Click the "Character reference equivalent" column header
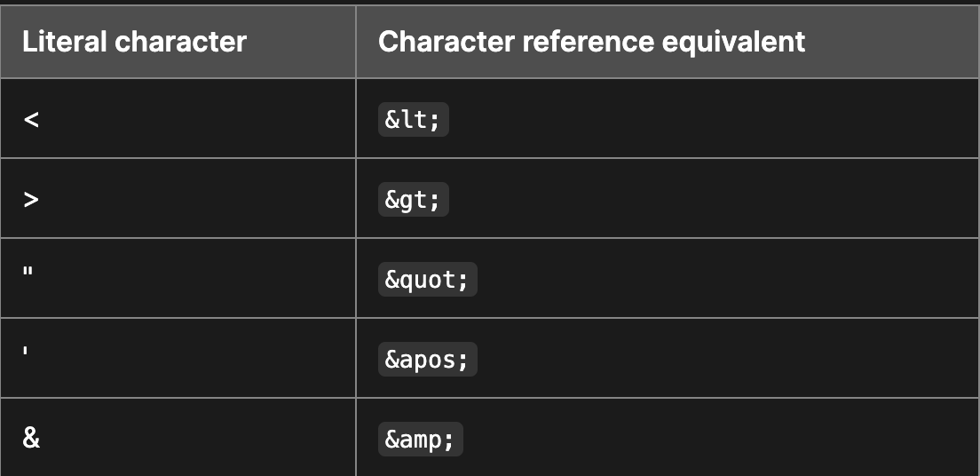This screenshot has width=980, height=476. point(591,42)
